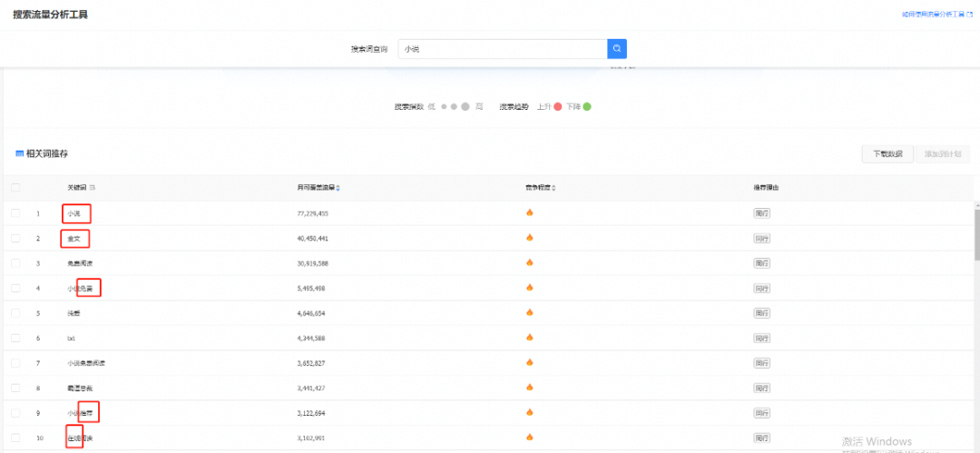Click the flame icon in row 5
Screen dimensions: 980x453
(530, 313)
